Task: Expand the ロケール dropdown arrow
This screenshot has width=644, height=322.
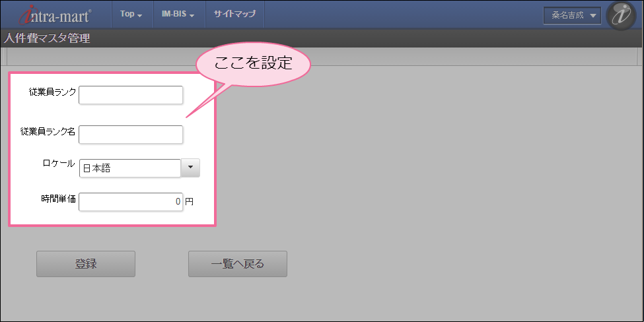Action: [190, 168]
